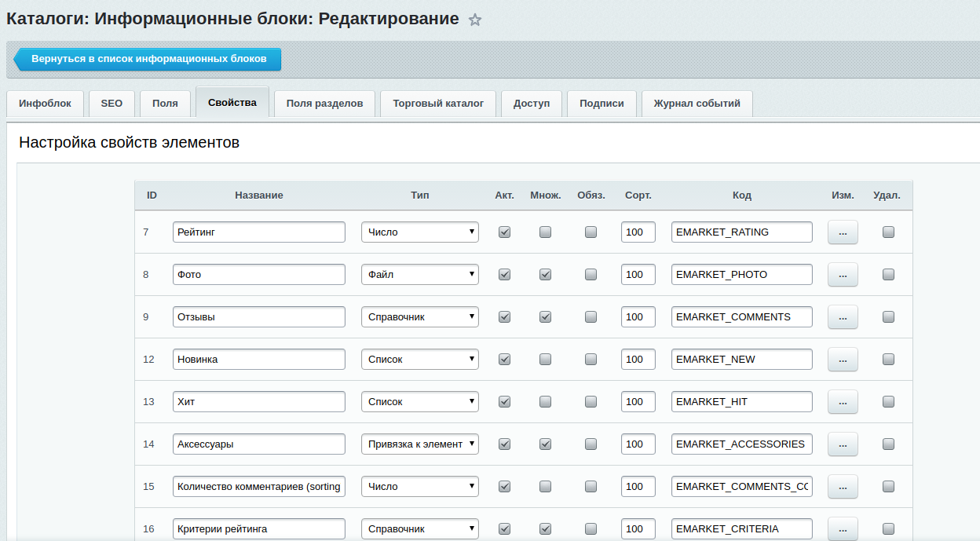Add page to favorites with star icon
The width and height of the screenshot is (980, 541).
(475, 20)
